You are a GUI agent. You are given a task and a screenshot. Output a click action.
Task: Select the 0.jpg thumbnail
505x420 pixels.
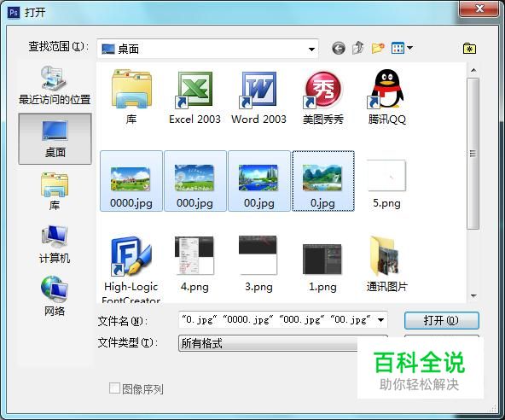pos(323,181)
